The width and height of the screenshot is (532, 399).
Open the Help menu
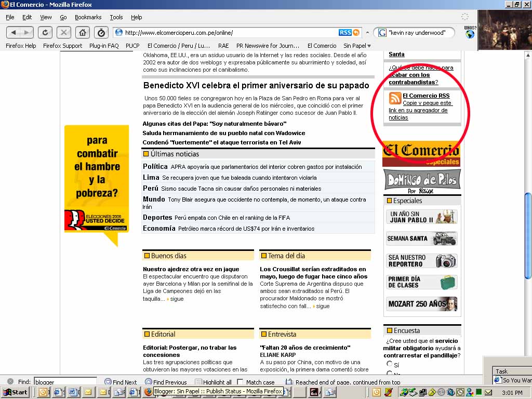click(137, 17)
